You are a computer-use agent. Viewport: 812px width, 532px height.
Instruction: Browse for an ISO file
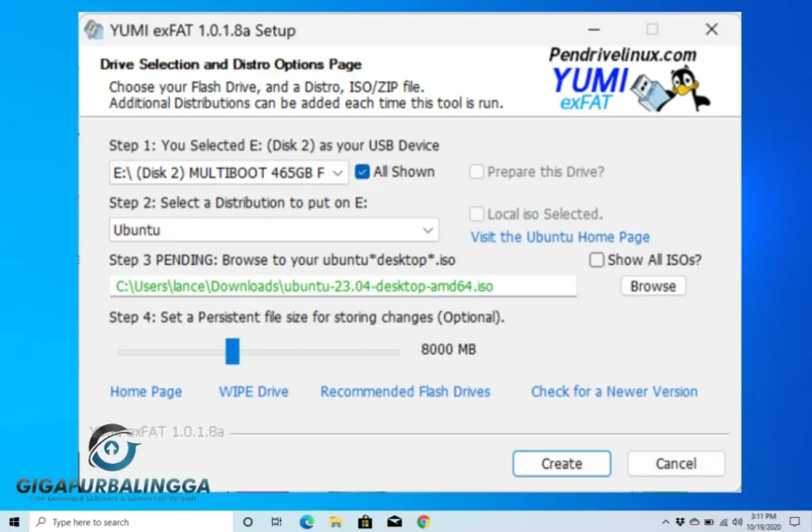click(652, 285)
